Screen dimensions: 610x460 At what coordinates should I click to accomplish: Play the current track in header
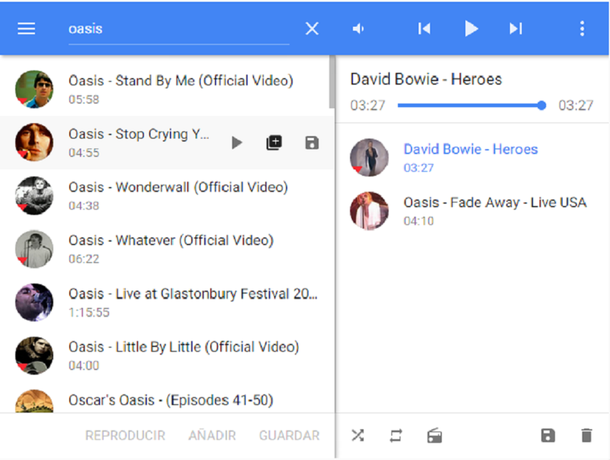coord(471,28)
